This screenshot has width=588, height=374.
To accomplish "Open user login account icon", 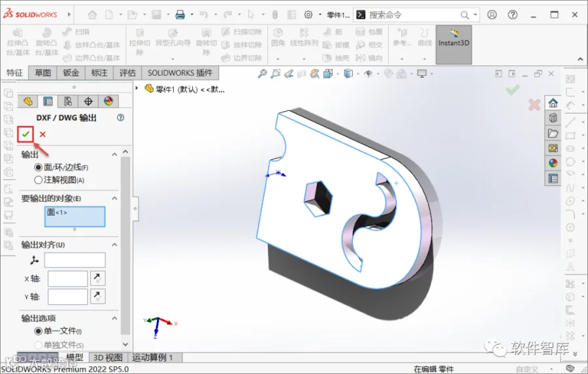I will point(492,14).
